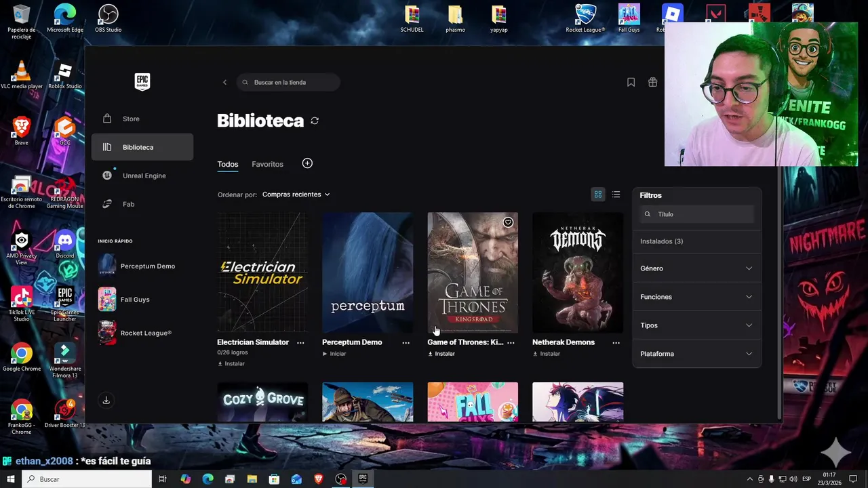
Task: Expand the Funciones filter
Action: [x=696, y=297]
